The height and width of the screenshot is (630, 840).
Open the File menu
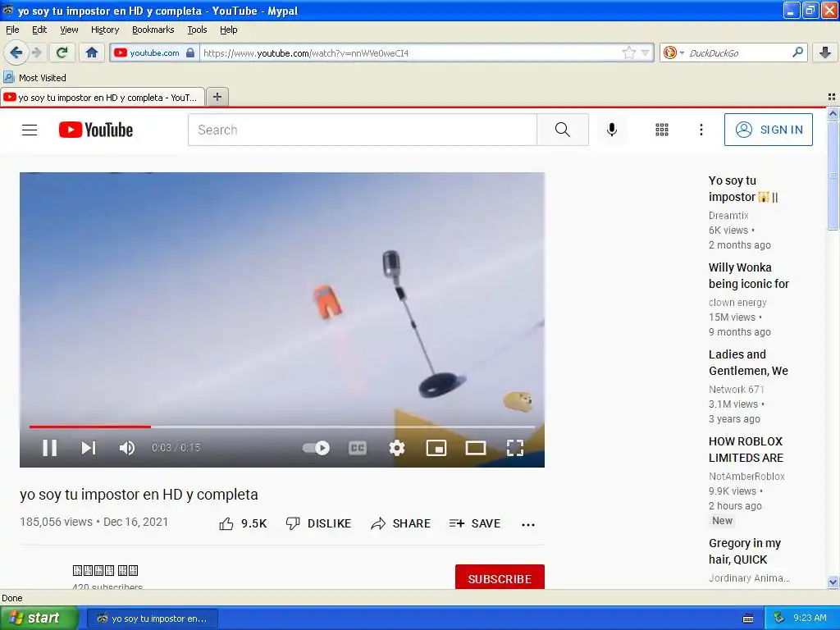pos(12,30)
